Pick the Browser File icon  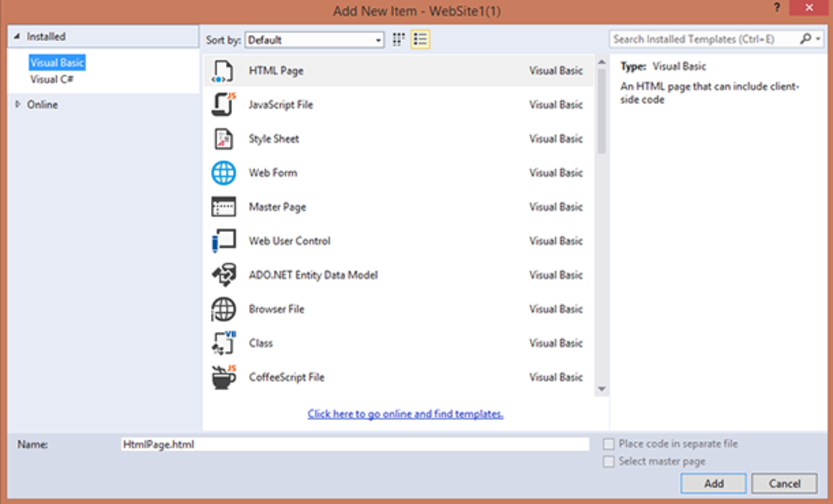coord(223,309)
